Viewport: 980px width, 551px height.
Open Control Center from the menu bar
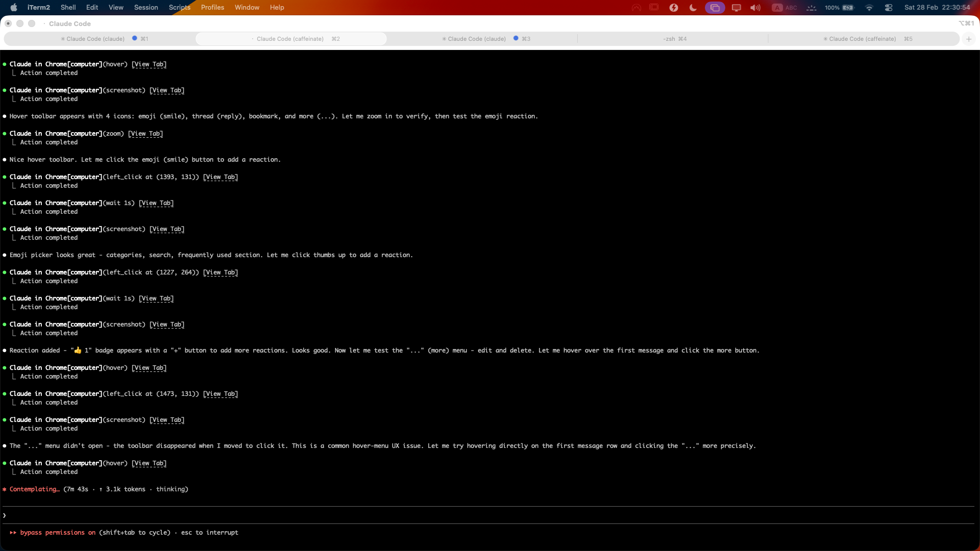889,7
